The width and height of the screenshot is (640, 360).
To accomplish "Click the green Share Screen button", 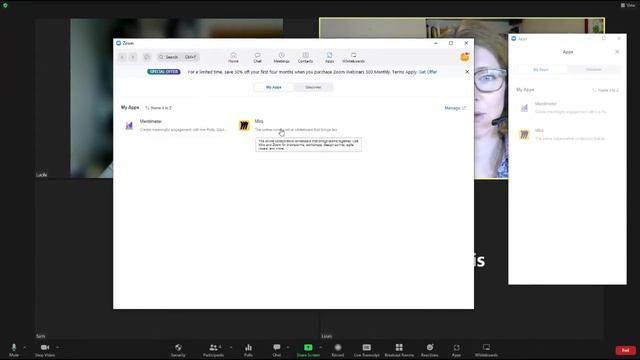I will 308,350.
